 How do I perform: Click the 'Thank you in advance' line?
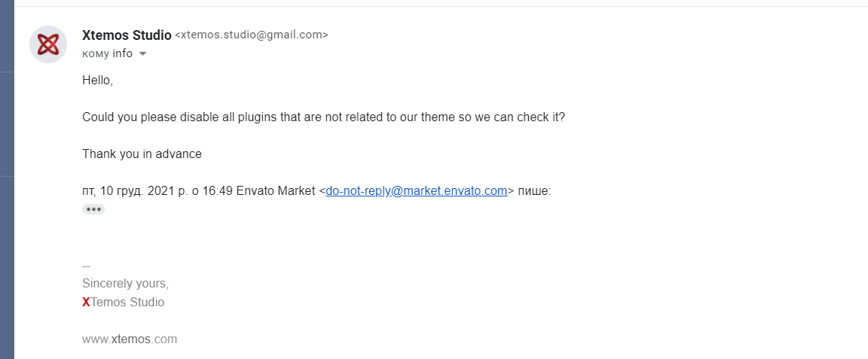point(142,154)
